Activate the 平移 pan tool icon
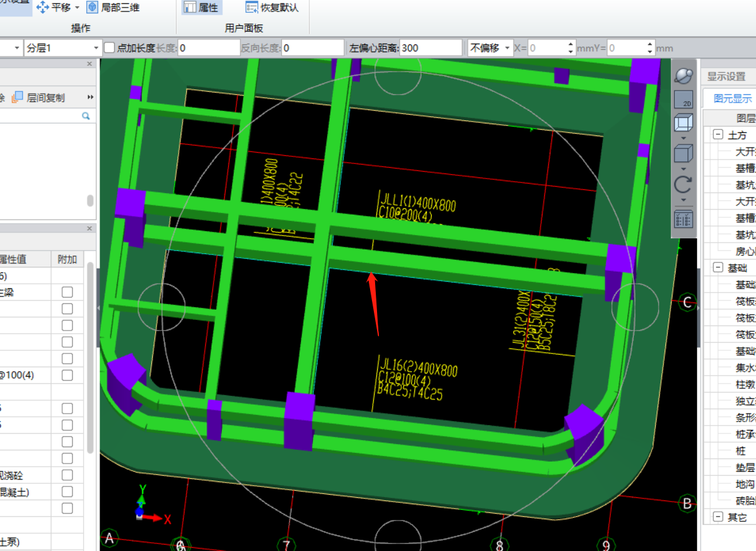The width and height of the screenshot is (756, 551). tap(42, 7)
